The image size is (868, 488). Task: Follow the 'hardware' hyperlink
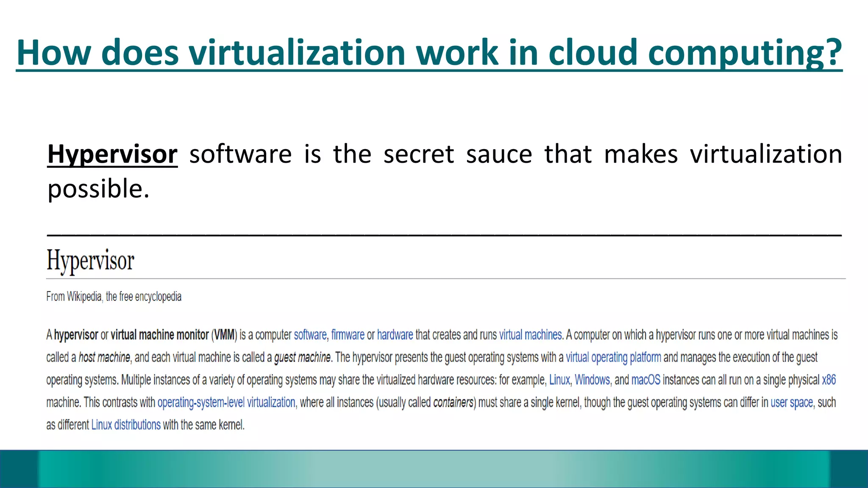pyautogui.click(x=395, y=335)
